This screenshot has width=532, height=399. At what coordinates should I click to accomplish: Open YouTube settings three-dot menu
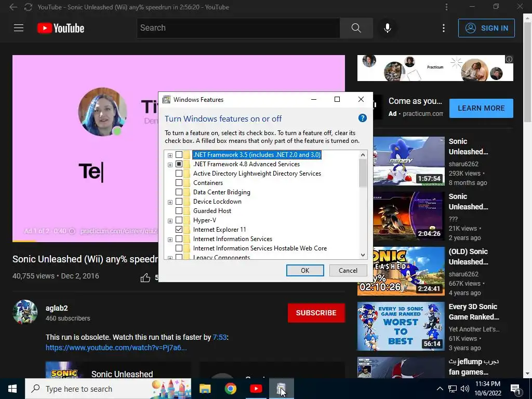(444, 28)
